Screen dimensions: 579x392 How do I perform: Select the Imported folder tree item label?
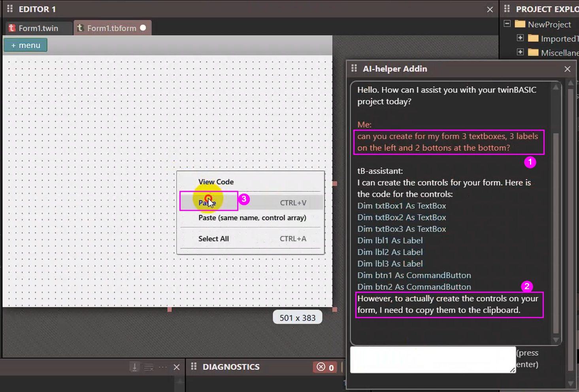tap(560, 38)
